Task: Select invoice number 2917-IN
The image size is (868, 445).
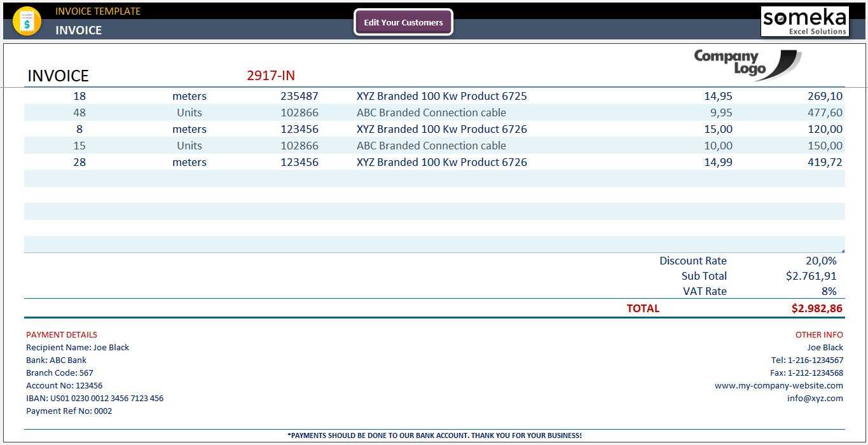Action: [x=271, y=76]
